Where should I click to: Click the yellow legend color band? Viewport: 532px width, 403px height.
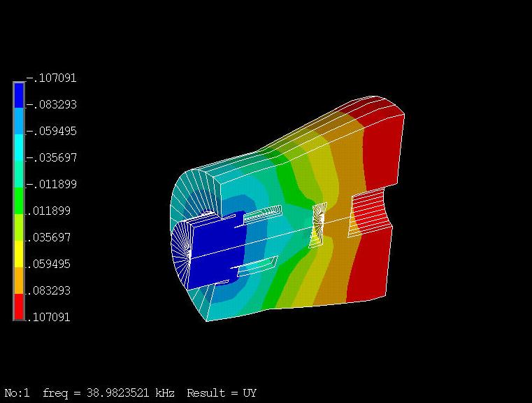19,253
